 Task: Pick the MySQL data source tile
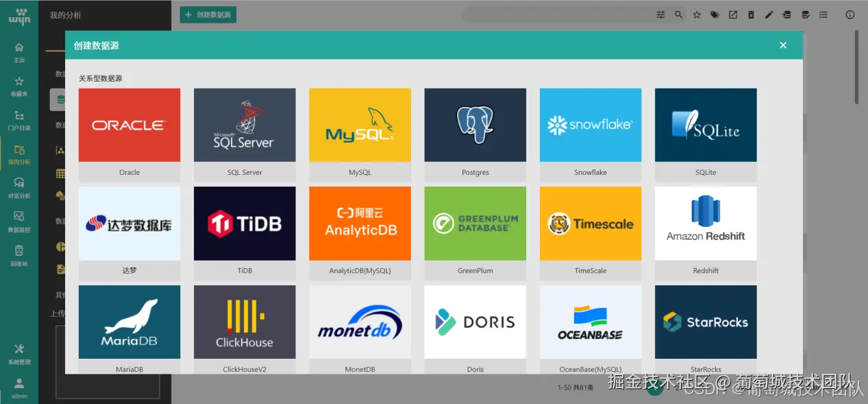[360, 134]
